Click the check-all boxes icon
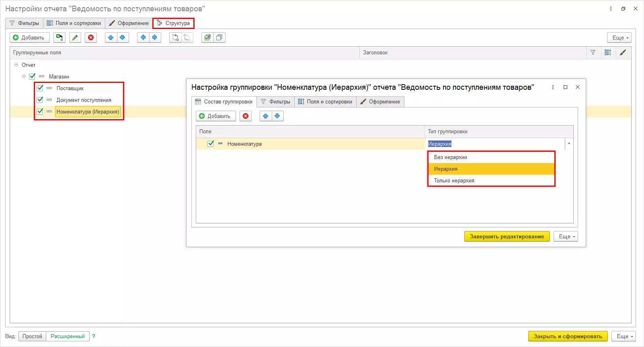 [207, 37]
